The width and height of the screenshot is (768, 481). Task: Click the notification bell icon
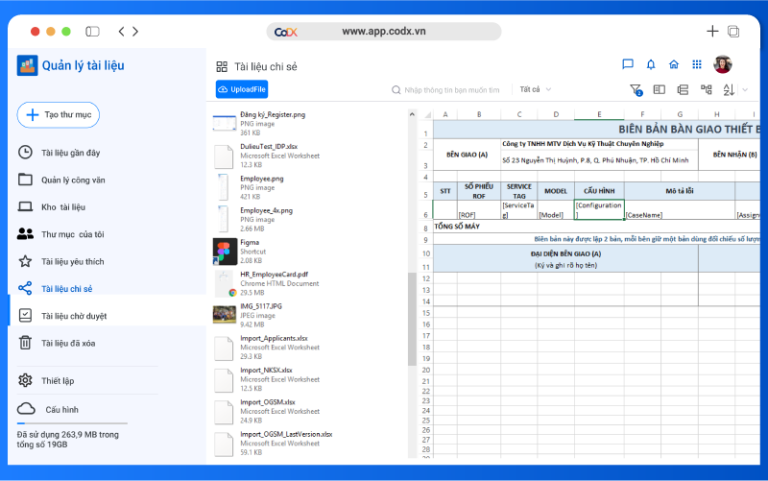tap(651, 64)
